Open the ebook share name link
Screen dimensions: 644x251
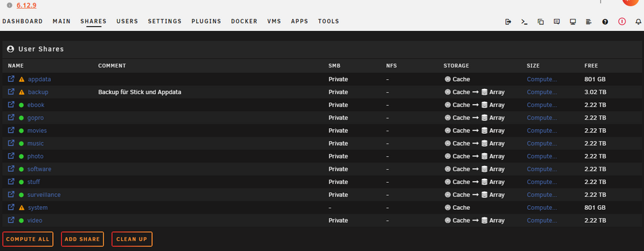(35, 105)
